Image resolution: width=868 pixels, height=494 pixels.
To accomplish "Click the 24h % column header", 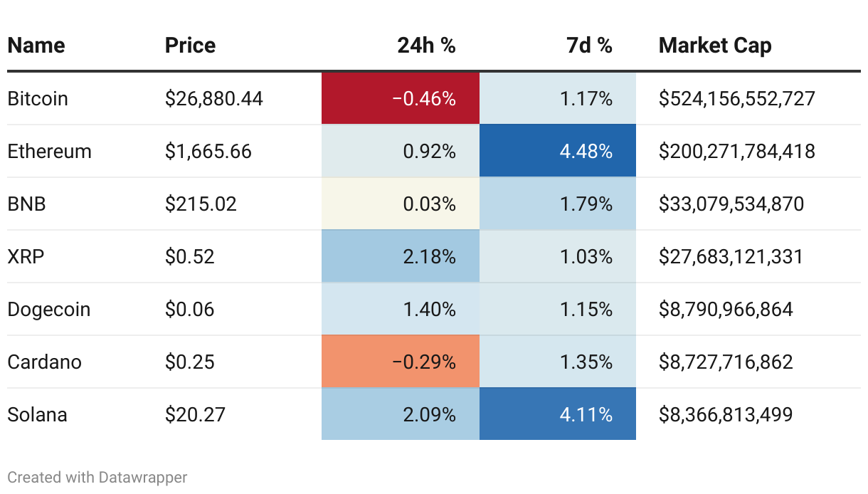I will [x=426, y=46].
